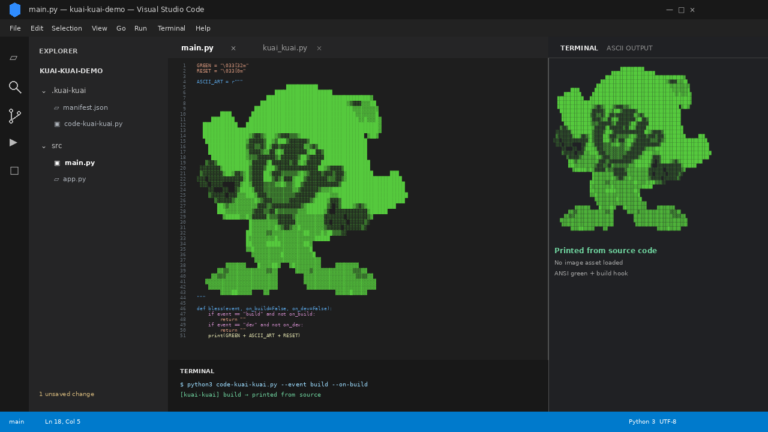Click the ASCII art preview in right panel

click(x=633, y=148)
